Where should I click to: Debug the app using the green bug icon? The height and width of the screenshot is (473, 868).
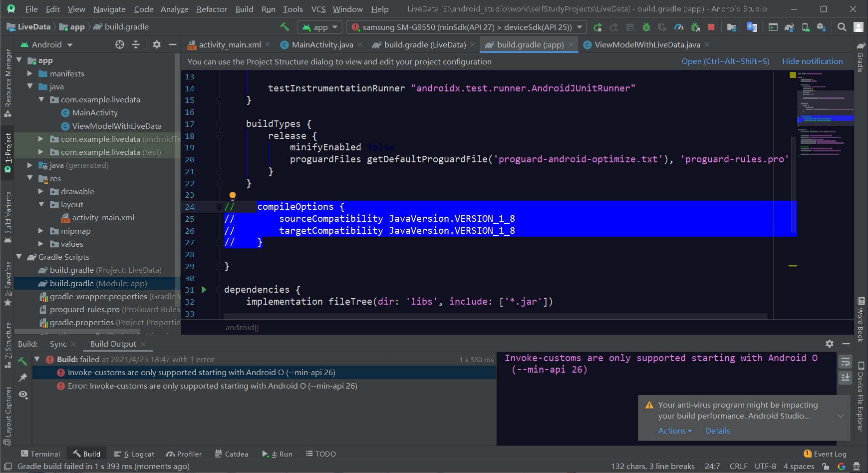(646, 27)
